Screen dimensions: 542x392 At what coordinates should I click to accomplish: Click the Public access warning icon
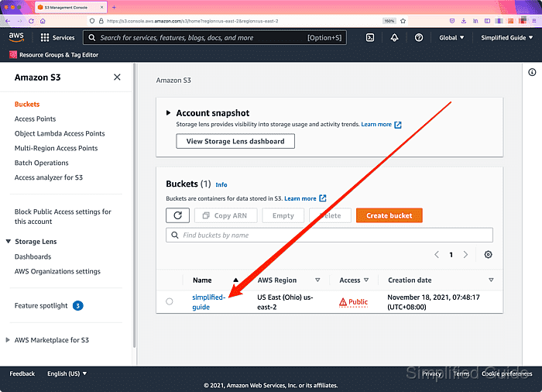(x=342, y=302)
